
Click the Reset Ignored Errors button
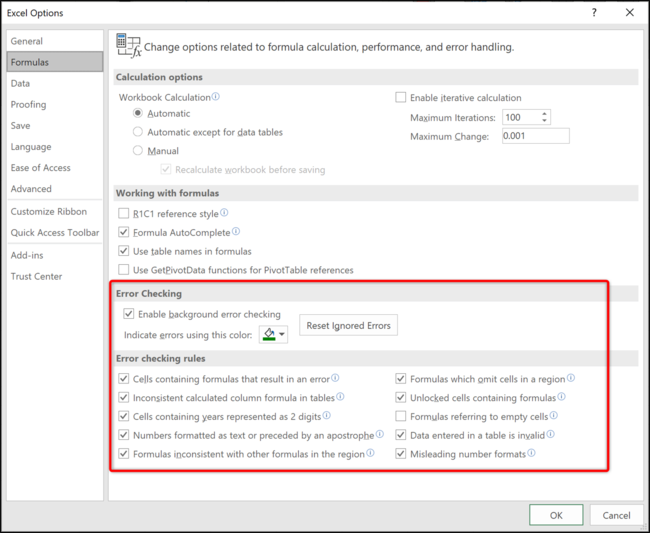pyautogui.click(x=348, y=325)
